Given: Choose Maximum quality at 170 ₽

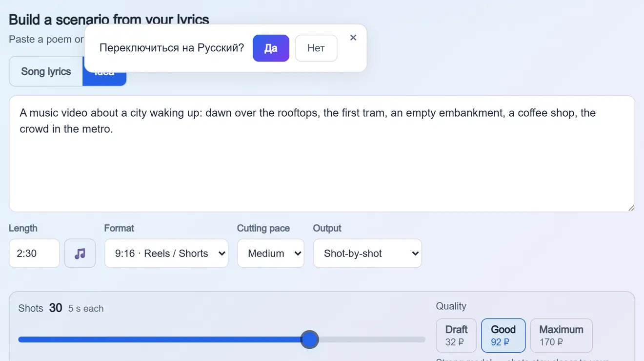Looking at the screenshot, I should [561, 335].
